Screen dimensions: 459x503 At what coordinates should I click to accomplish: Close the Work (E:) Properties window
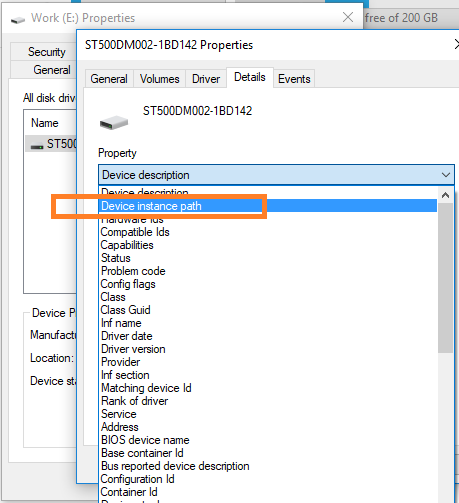click(x=348, y=17)
